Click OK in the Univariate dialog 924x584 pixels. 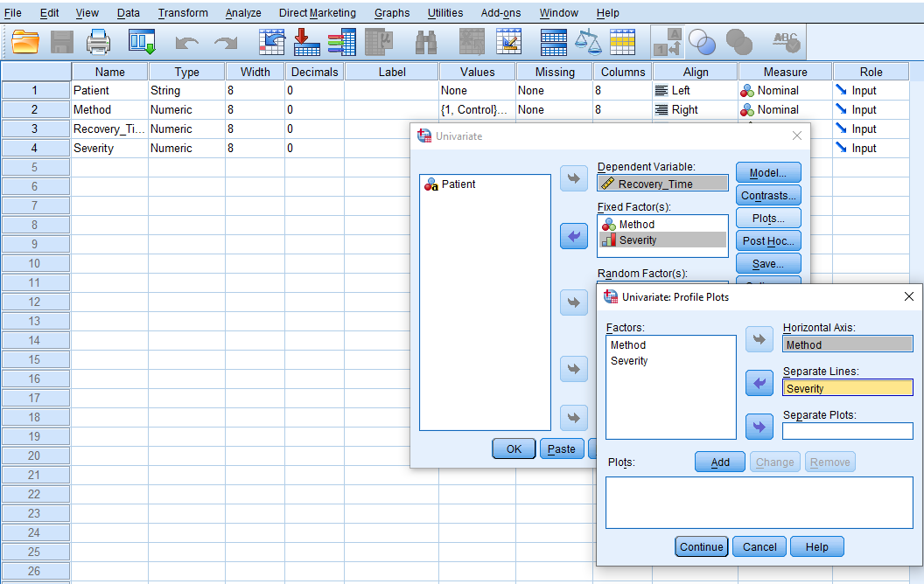click(514, 448)
